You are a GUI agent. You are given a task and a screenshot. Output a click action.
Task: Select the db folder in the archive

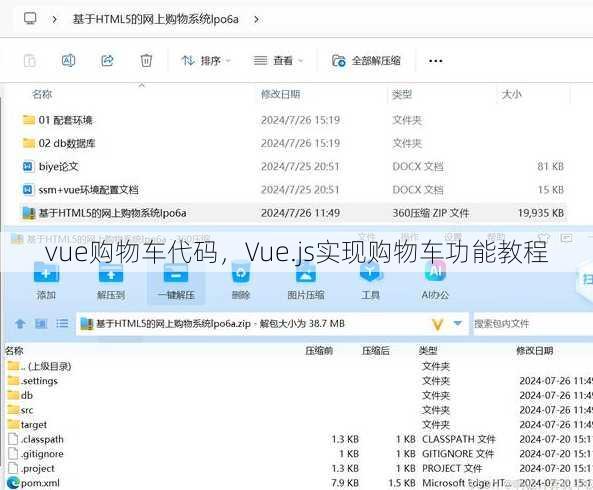click(x=20, y=395)
